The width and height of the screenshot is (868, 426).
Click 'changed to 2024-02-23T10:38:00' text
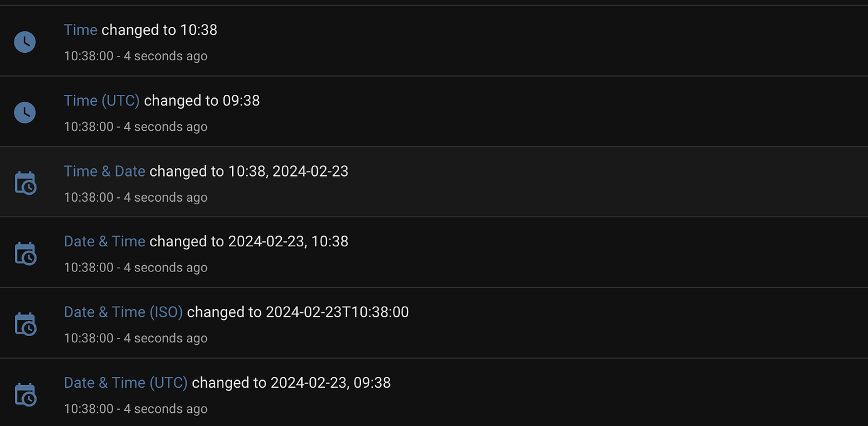[298, 312]
